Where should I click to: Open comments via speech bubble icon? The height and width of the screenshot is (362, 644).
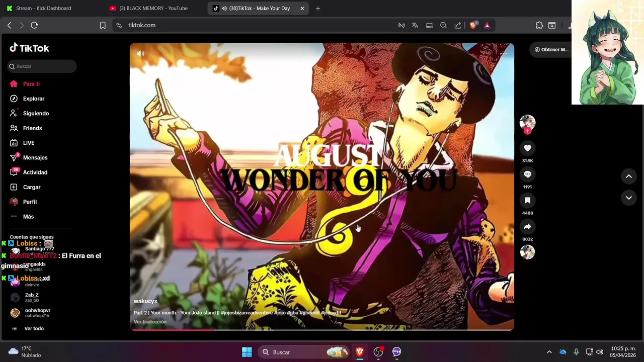[527, 174]
